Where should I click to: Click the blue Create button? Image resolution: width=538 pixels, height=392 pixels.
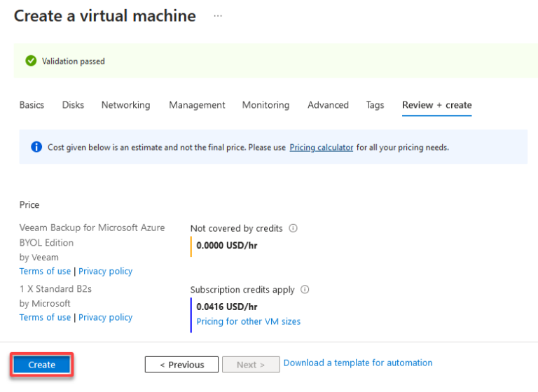pos(41,365)
